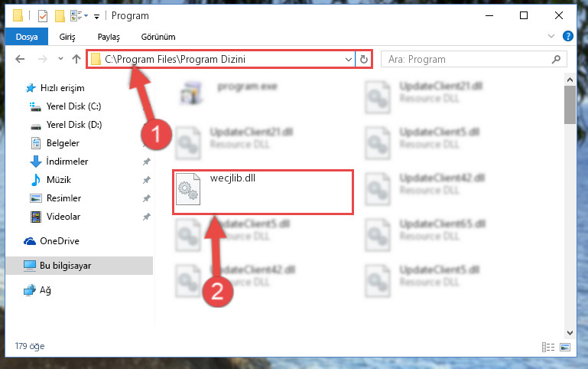Open the Dosya menu

tap(27, 37)
